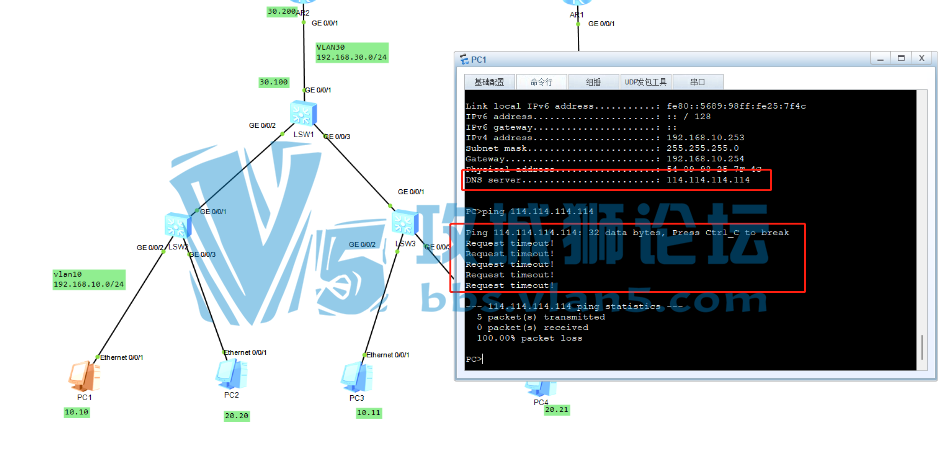Click the PC1 computer icon in topology
The image size is (939, 468).
tap(83, 376)
